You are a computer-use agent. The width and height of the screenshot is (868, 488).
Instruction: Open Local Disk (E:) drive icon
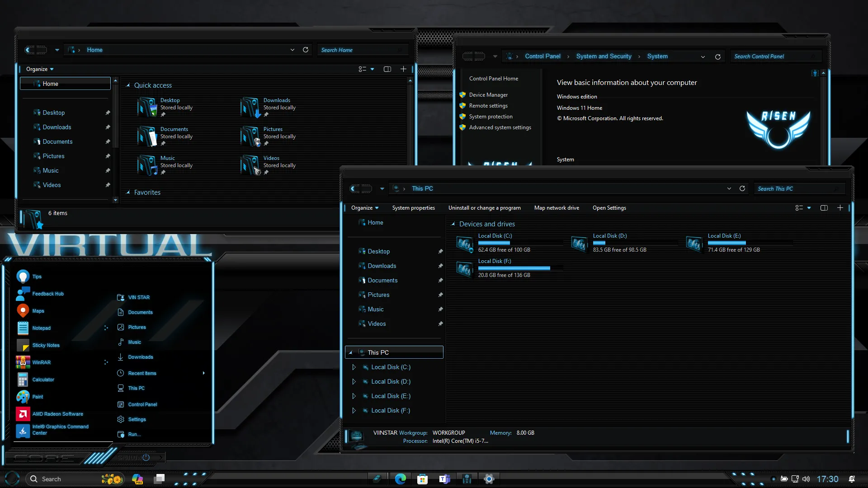[694, 244]
